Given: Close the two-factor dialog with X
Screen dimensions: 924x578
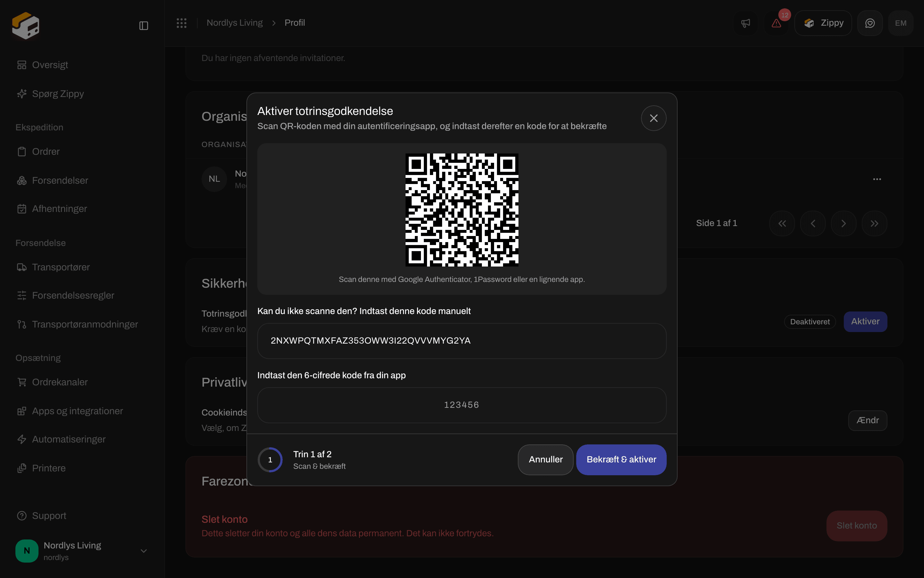Looking at the screenshot, I should 654,118.
